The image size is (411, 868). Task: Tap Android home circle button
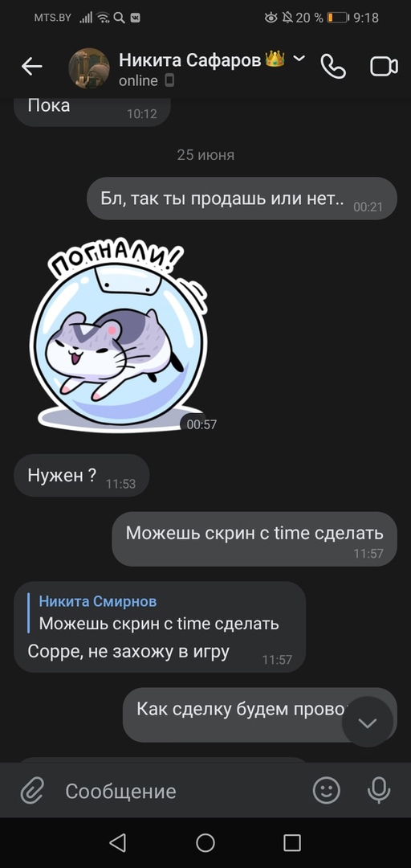(x=205, y=842)
